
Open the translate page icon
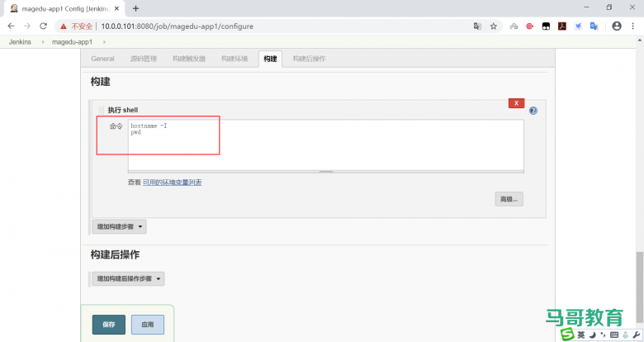click(477, 26)
